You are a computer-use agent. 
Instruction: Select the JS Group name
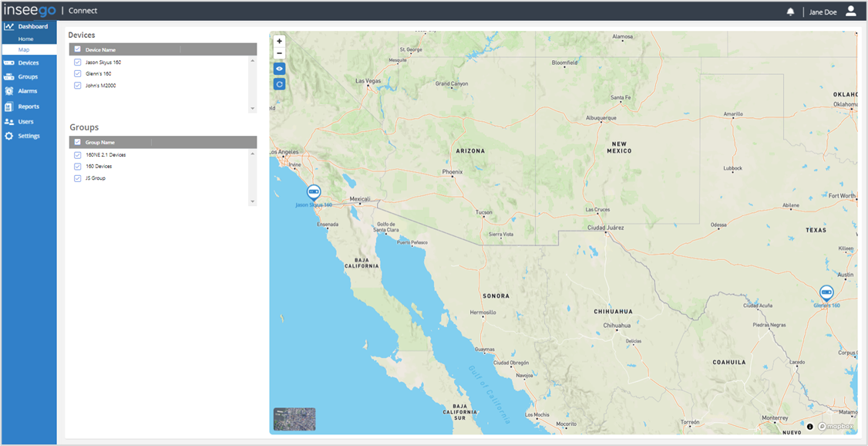tap(96, 177)
